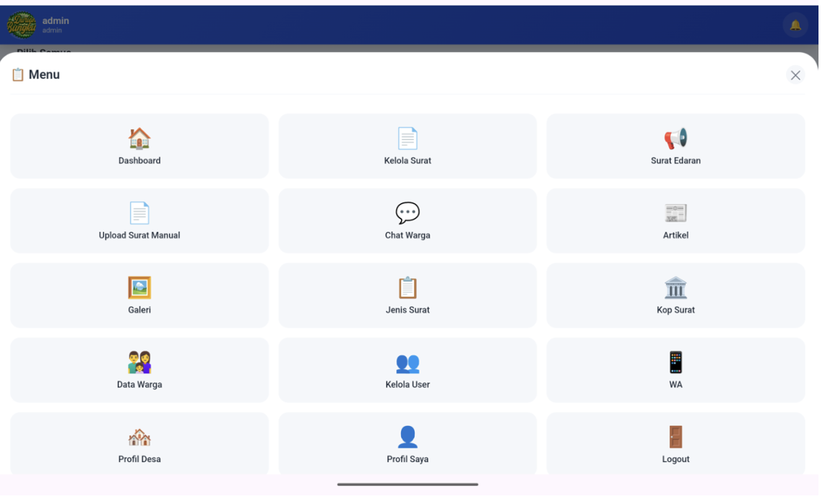Click the bottom sheet handle bar
The width and height of the screenshot is (825, 504).
407,484
